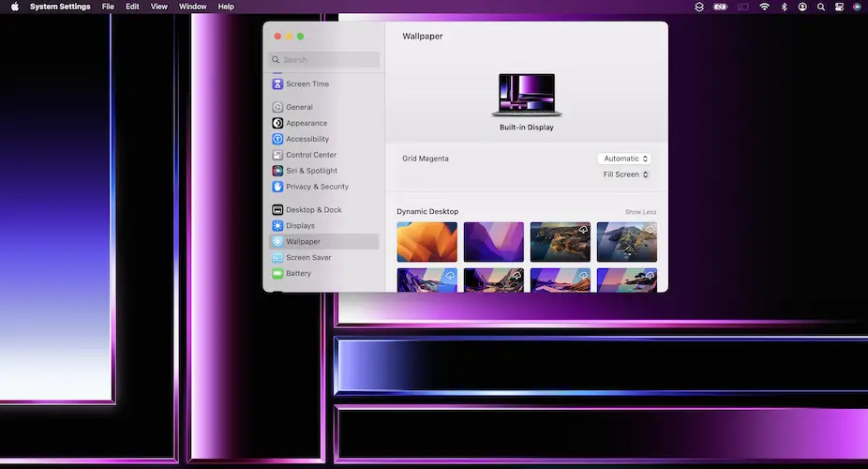Open Desktop & Dock settings
The image size is (868, 469).
click(x=313, y=210)
